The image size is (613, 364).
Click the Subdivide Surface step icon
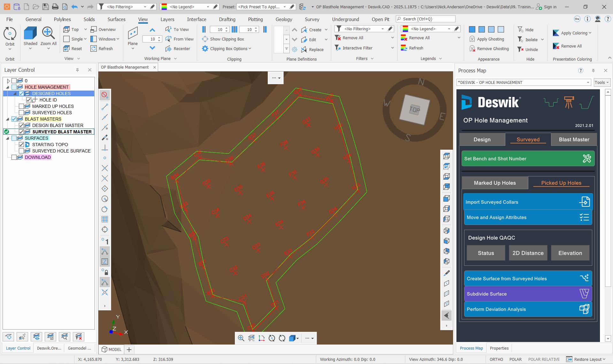(x=584, y=293)
